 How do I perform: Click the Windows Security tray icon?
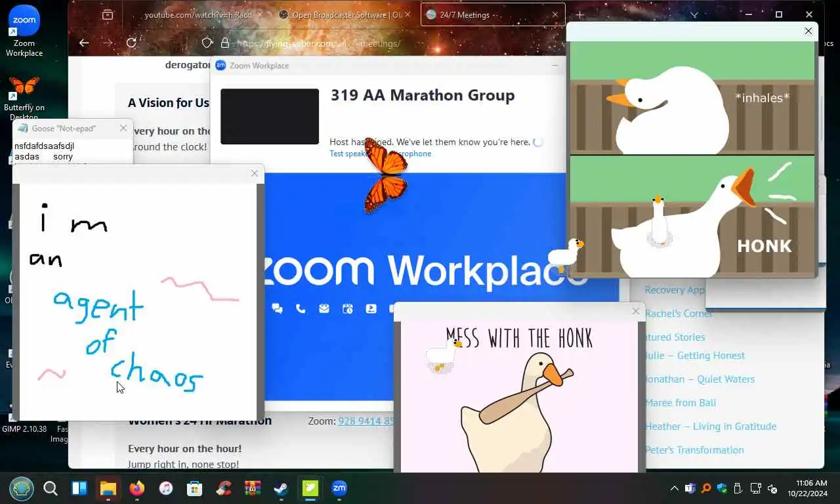click(723, 488)
